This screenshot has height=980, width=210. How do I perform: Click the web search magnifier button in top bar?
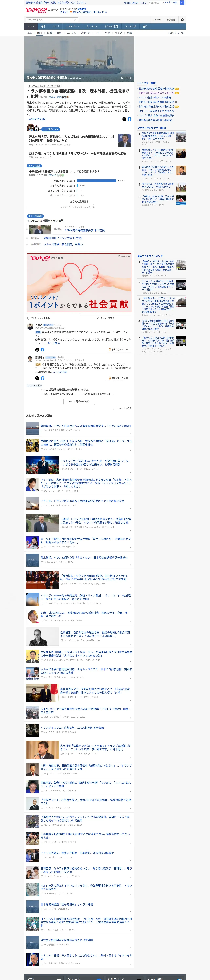(x=182, y=3)
